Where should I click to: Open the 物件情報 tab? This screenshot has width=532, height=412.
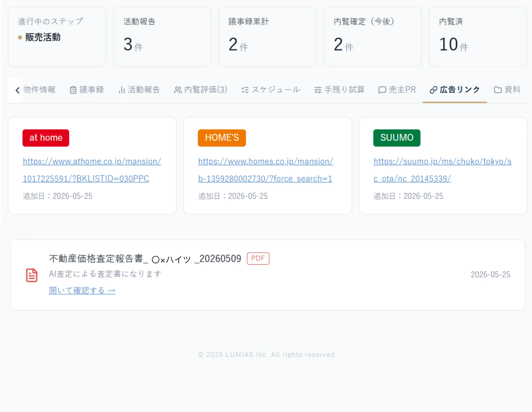[40, 90]
